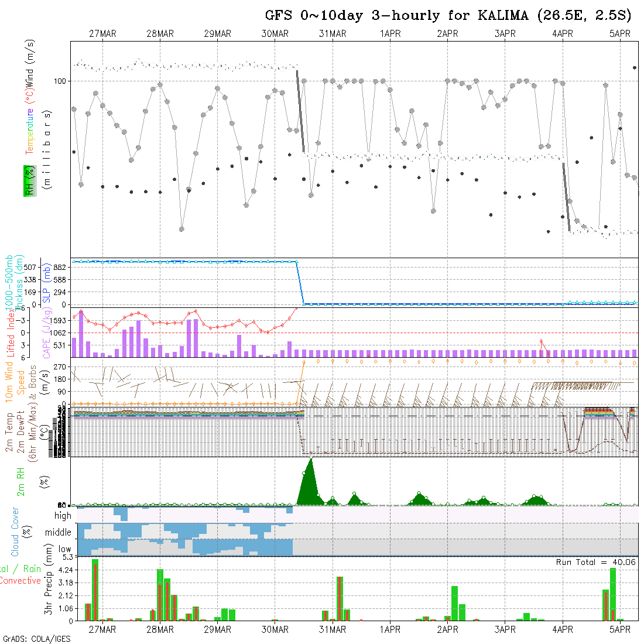Click the tallest precipitation bar before 27MAR
This screenshot has height=644, width=644.
95,590
